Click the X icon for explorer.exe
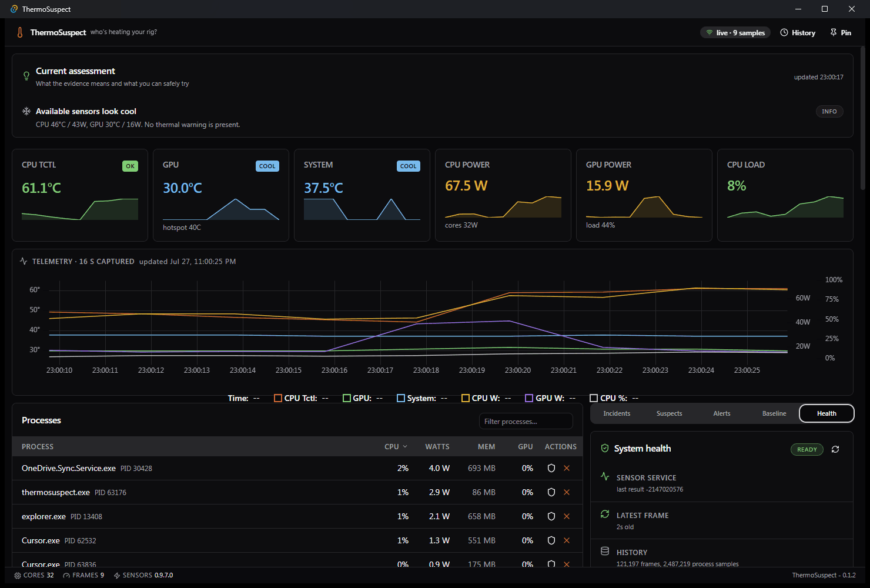 (x=567, y=516)
